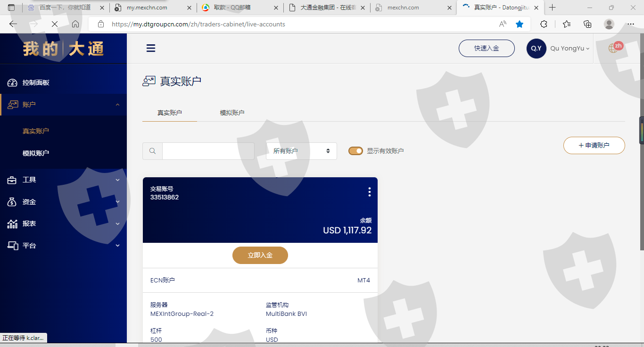The width and height of the screenshot is (644, 347).
Task: Click the browser back arrow
Action: (13, 24)
